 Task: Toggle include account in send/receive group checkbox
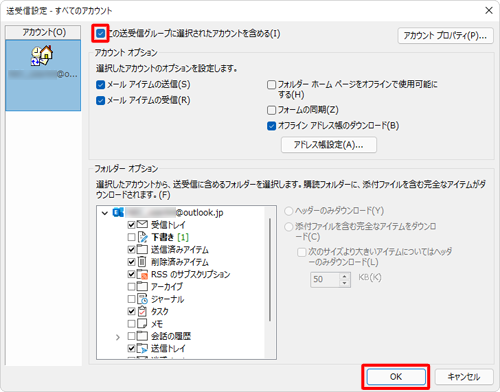100,33
